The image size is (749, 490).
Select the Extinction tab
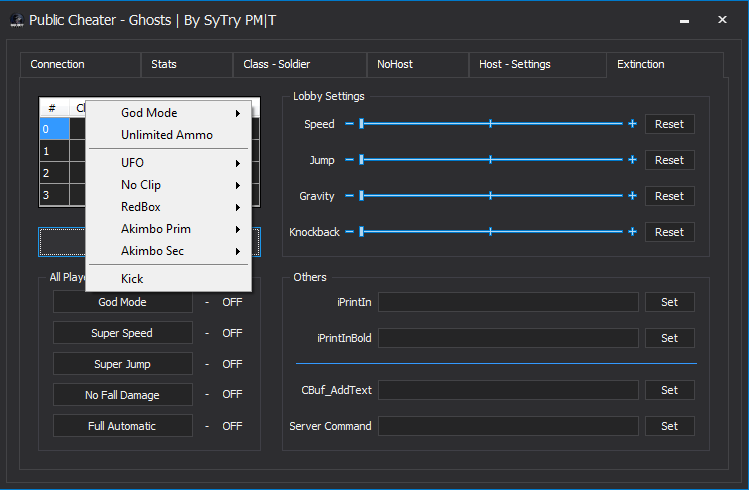[x=665, y=64]
